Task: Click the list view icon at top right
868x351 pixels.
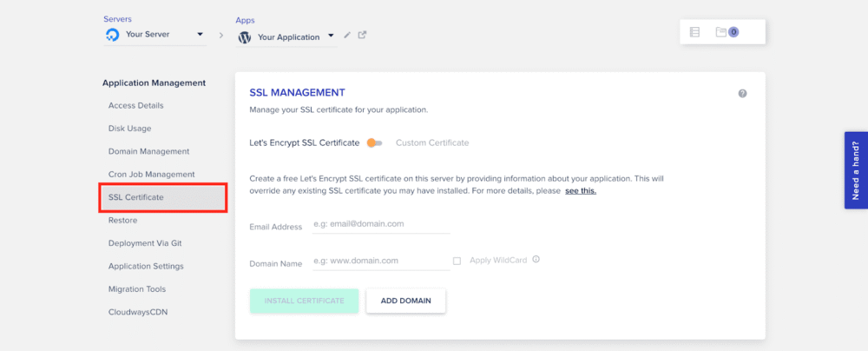Action: [694, 32]
